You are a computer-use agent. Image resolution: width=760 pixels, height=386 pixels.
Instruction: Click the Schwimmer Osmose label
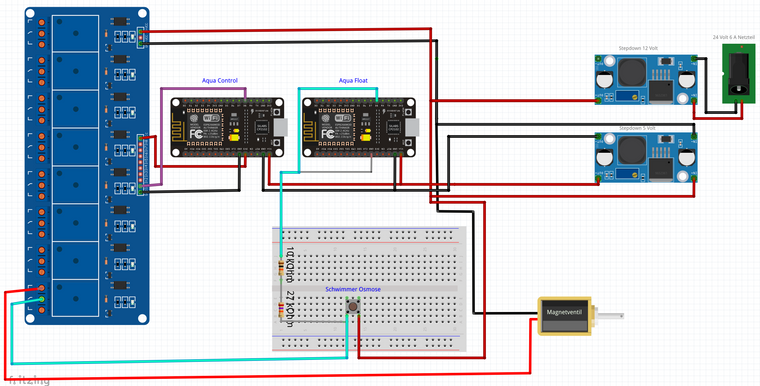point(353,289)
